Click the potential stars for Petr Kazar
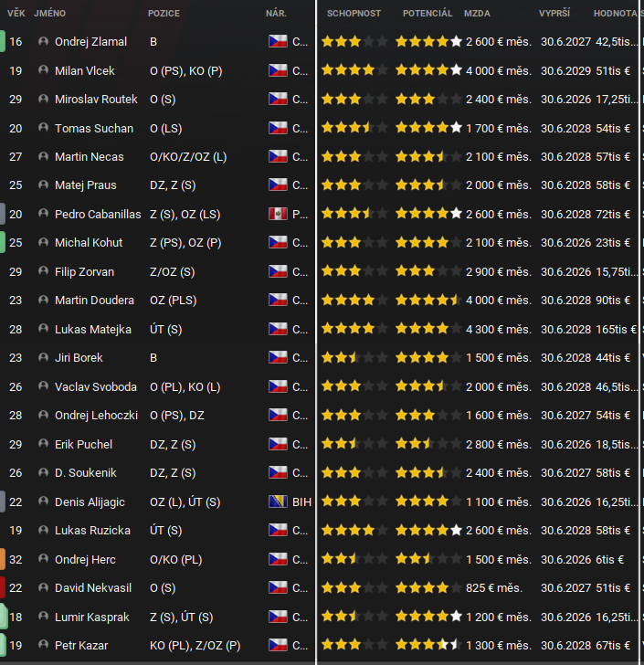This screenshot has height=665, width=644. click(428, 645)
